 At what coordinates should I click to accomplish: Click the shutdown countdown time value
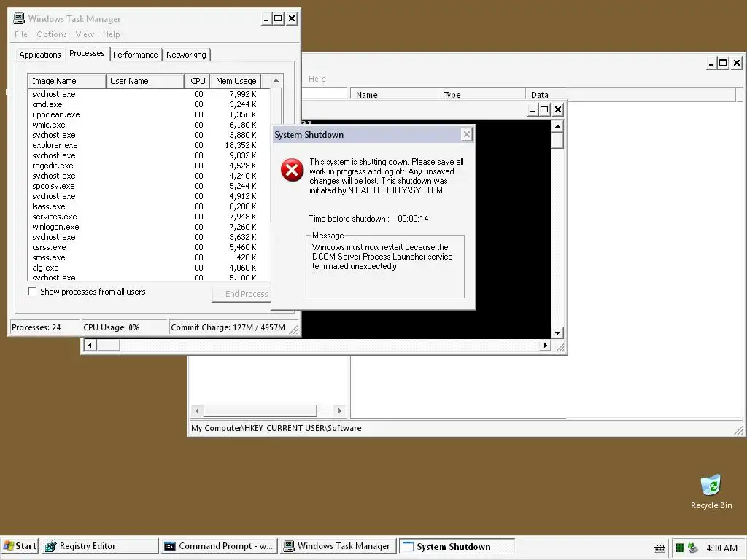tap(413, 219)
